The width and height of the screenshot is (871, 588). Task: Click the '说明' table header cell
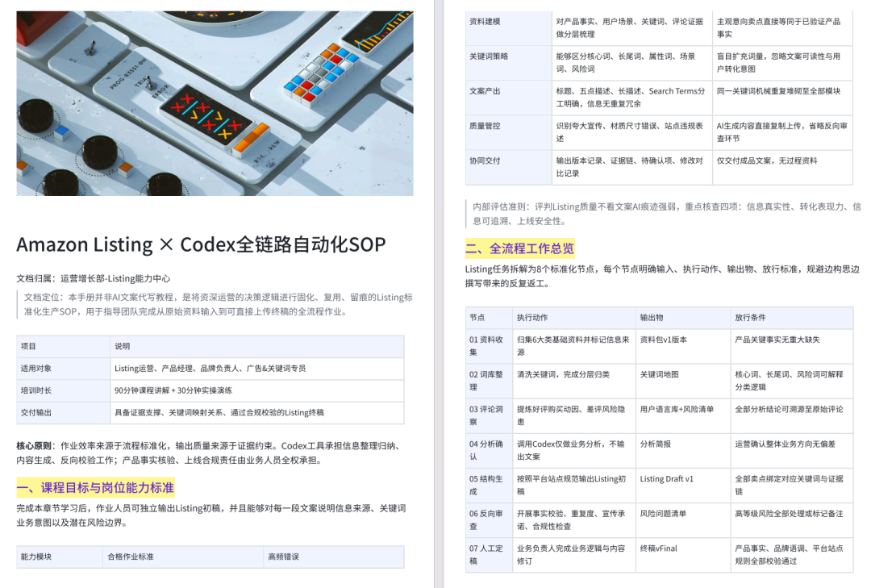pyautogui.click(x=257, y=346)
